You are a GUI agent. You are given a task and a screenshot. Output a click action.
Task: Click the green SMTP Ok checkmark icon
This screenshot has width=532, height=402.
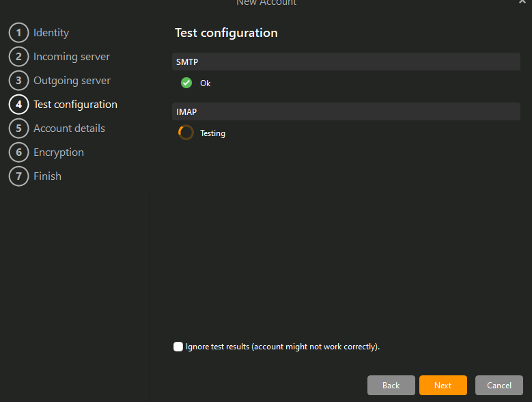186,83
